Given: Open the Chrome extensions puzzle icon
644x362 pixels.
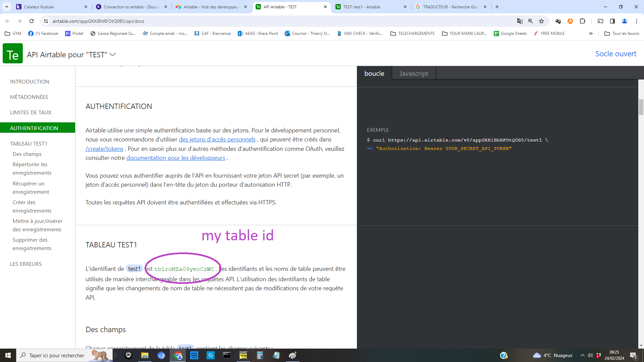Looking at the screenshot, I should pos(583,21).
